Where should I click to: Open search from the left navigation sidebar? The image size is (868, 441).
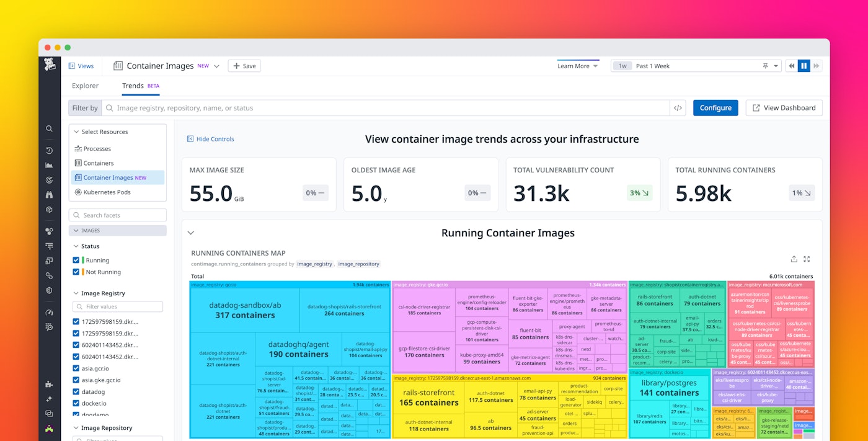point(50,128)
